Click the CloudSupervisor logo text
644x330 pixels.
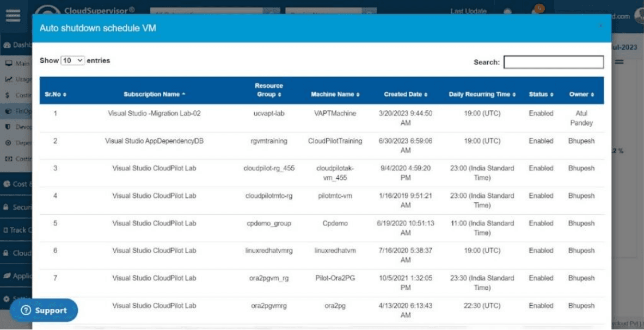tap(100, 10)
